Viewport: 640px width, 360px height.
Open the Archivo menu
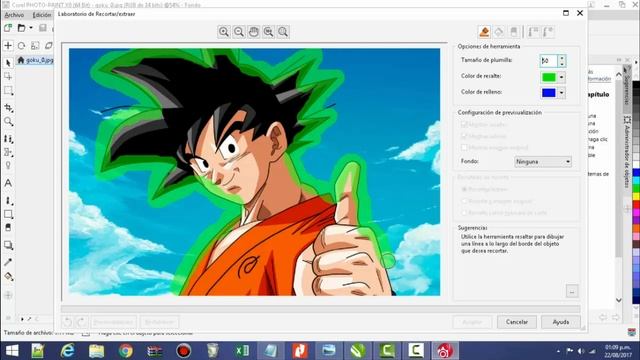(x=14, y=15)
